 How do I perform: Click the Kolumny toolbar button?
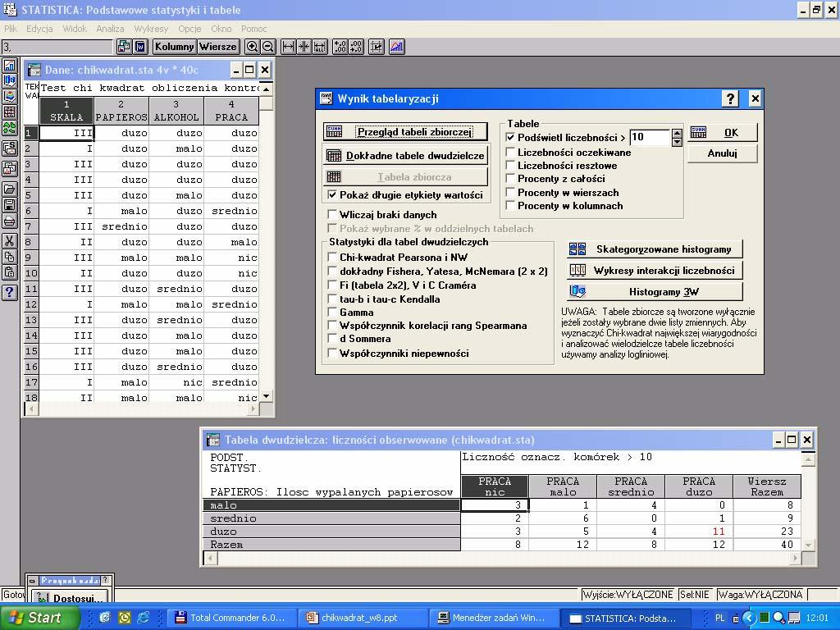point(174,47)
